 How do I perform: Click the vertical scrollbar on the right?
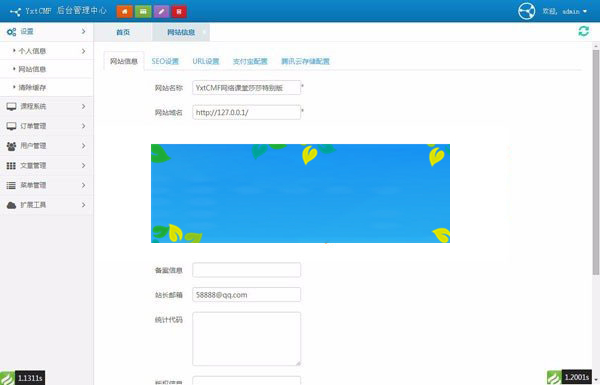pos(596,162)
